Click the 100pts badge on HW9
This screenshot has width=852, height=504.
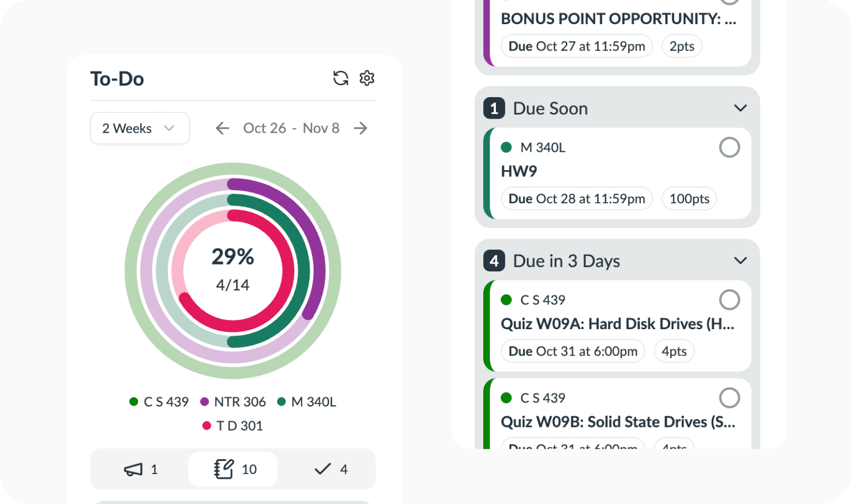689,198
